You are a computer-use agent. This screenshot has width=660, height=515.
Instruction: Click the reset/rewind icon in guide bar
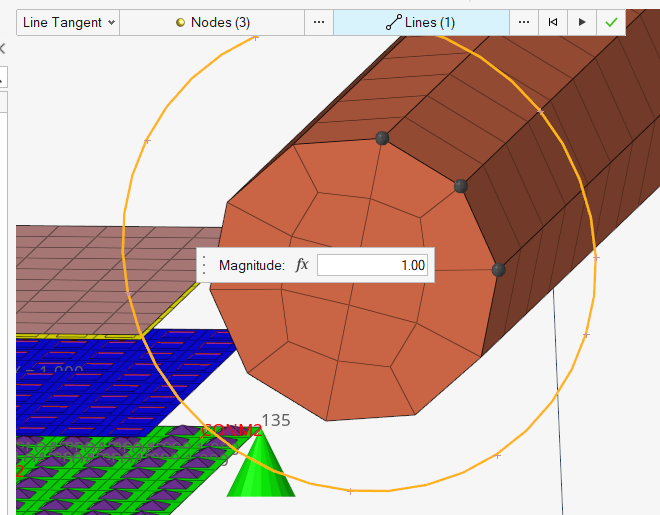tap(553, 22)
